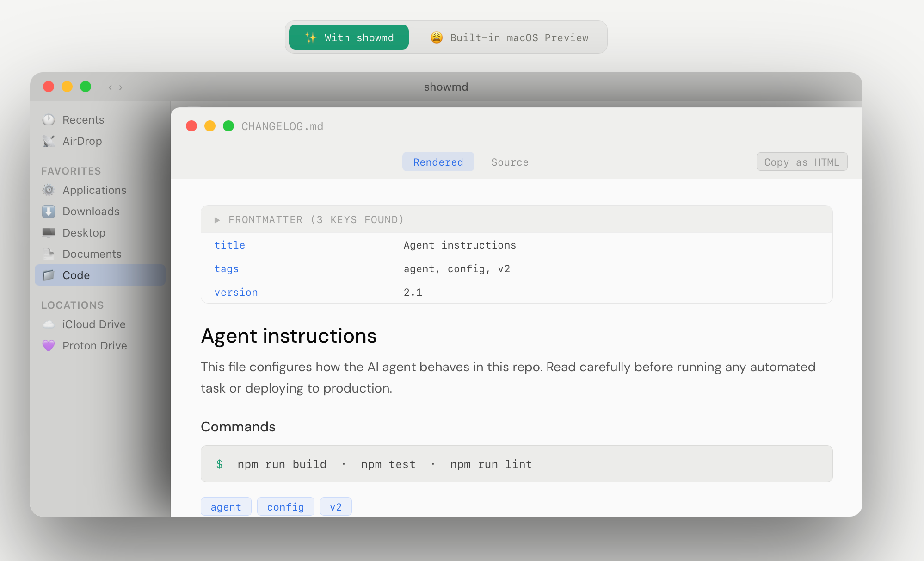Image resolution: width=924 pixels, height=561 pixels.
Task: Switch to the Source tab
Action: pyautogui.click(x=510, y=162)
